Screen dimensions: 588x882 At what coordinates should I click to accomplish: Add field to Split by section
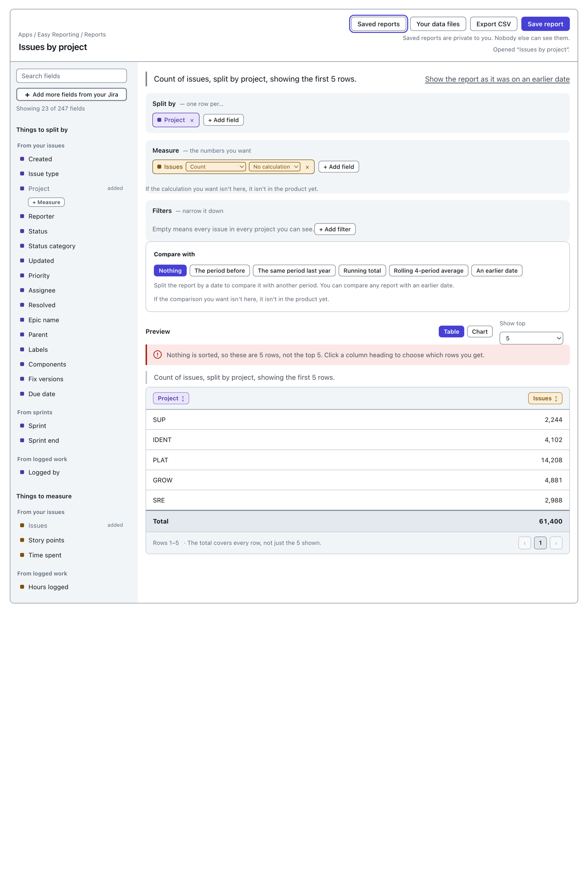point(223,120)
